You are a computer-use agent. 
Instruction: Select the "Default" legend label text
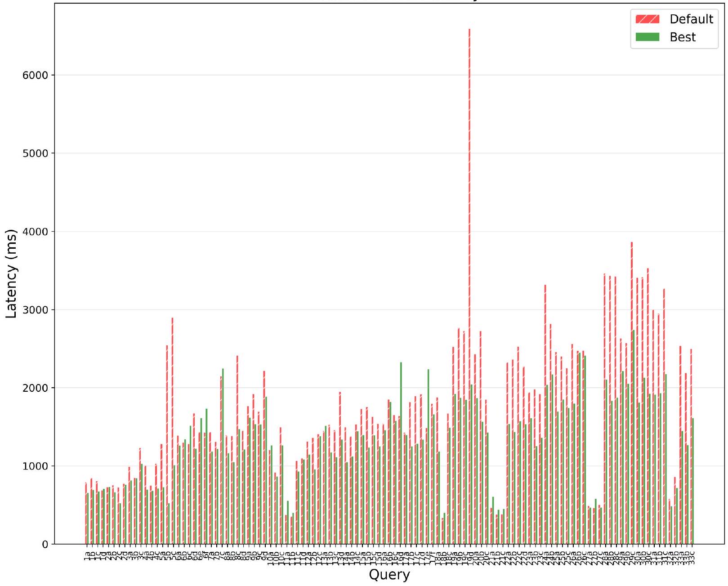(x=691, y=19)
